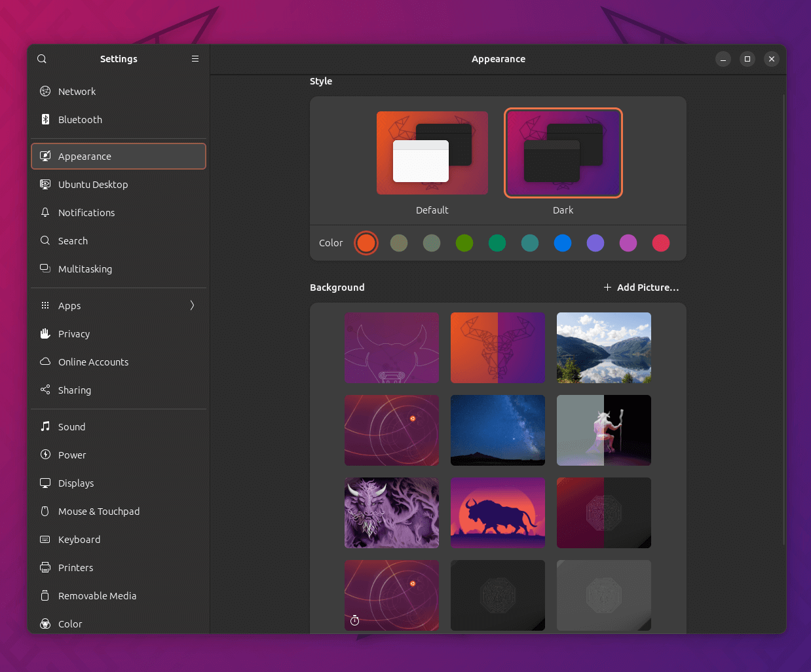Click the Notifications bell icon

point(45,212)
